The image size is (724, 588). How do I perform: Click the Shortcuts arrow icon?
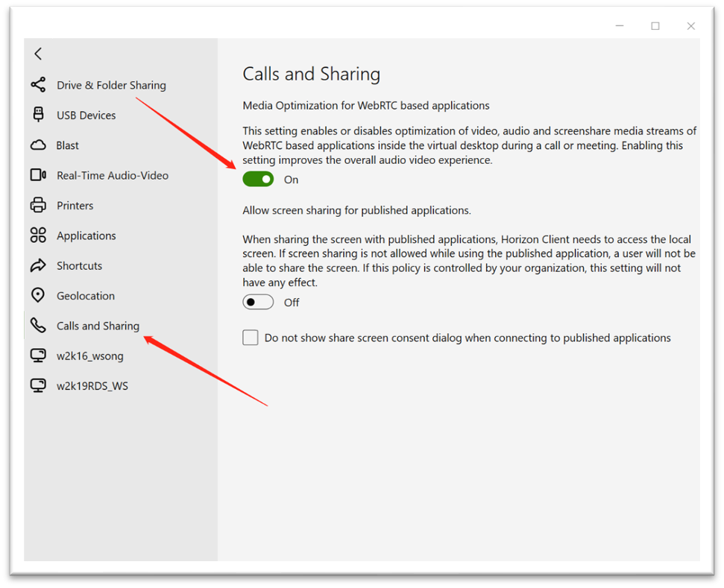pos(38,266)
